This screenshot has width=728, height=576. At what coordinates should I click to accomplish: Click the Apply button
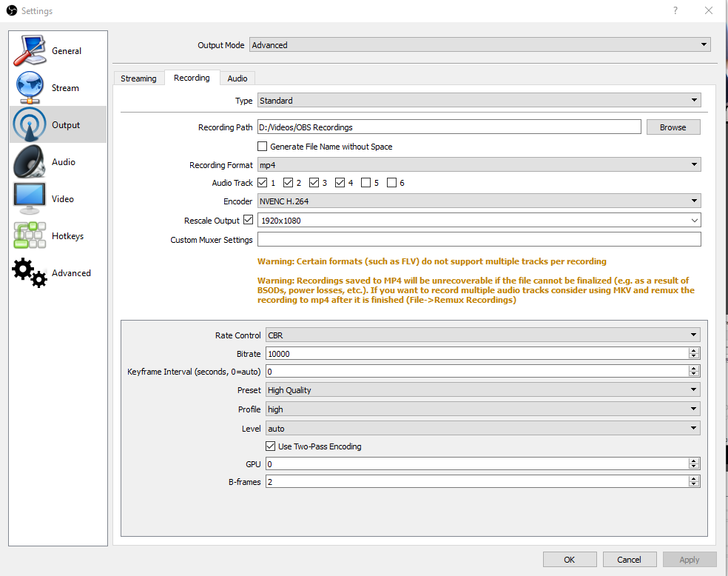[x=690, y=559]
